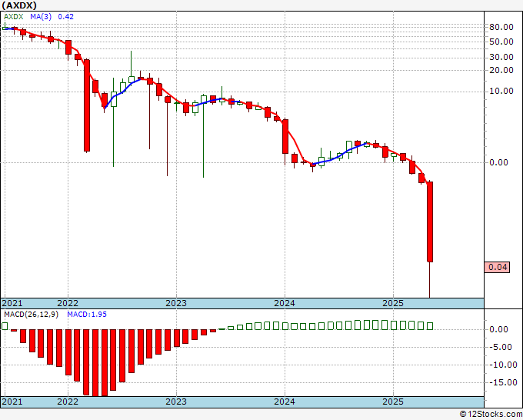523x420 pixels.
Task: Click the 80.00 price axis label
Action: point(501,27)
